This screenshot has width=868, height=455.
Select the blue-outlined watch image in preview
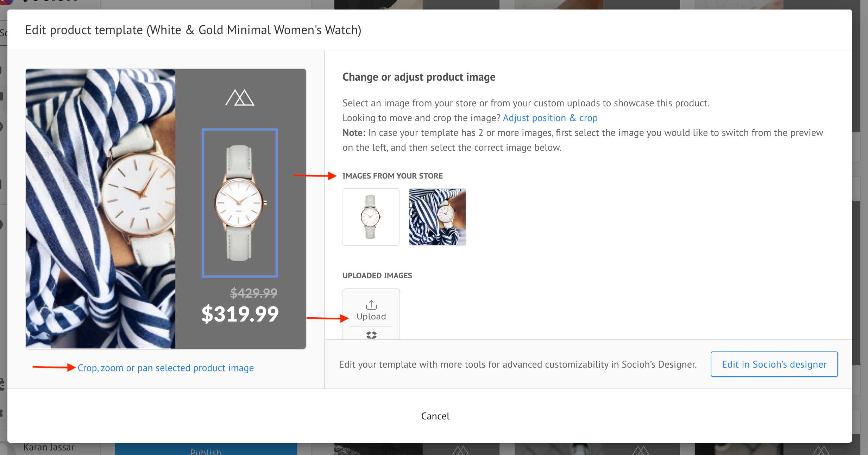click(240, 203)
